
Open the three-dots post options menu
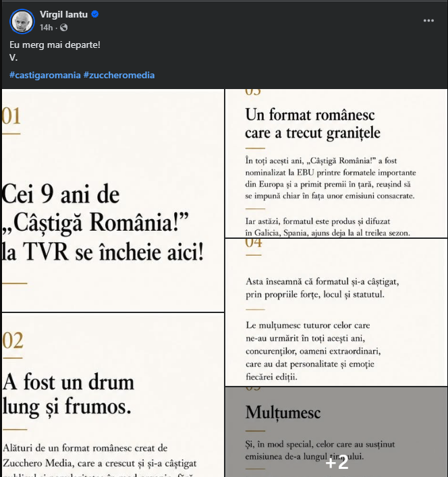pos(428,21)
